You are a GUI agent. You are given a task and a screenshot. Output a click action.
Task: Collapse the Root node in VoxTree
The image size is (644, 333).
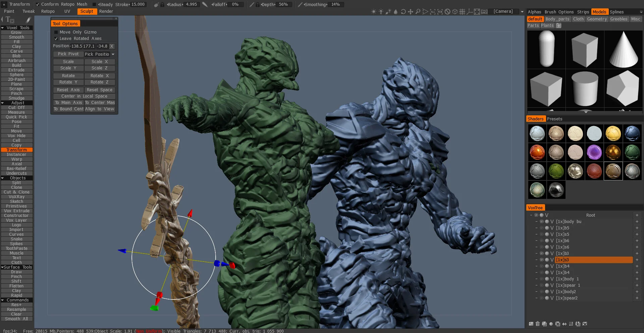pos(531,215)
